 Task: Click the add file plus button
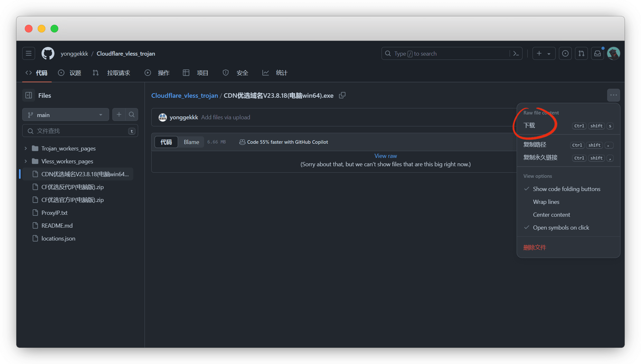click(x=119, y=114)
